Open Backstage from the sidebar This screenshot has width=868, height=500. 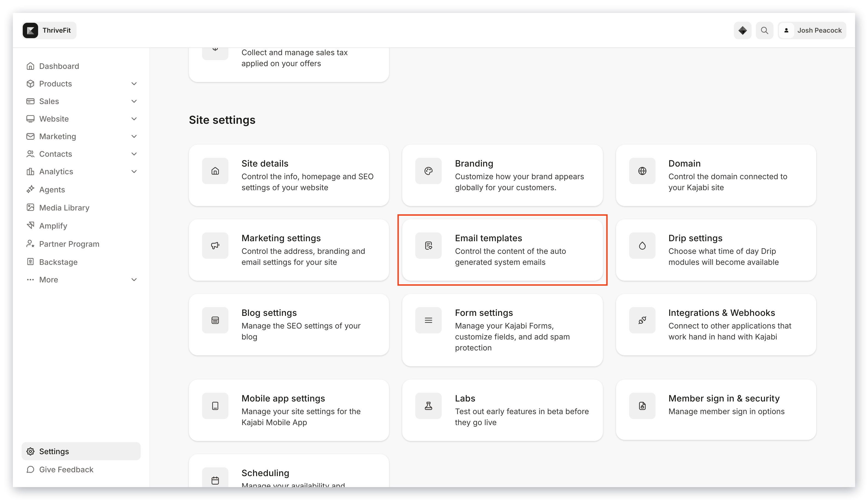point(81,262)
